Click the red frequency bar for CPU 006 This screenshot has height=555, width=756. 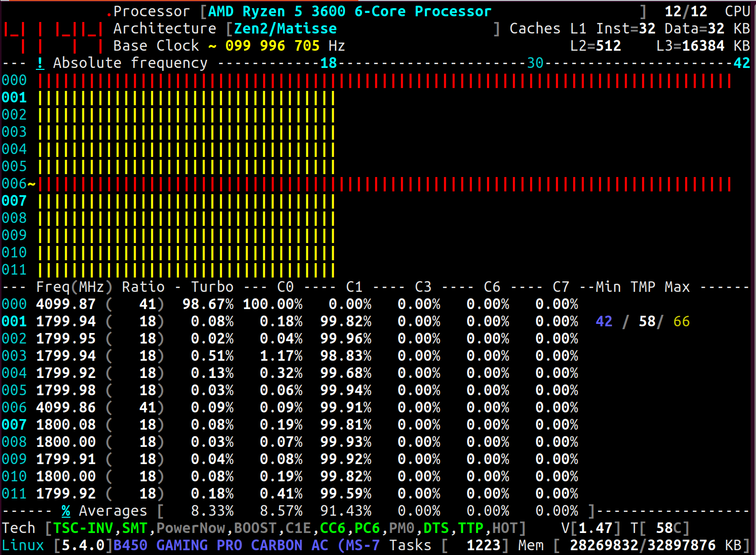click(x=385, y=184)
